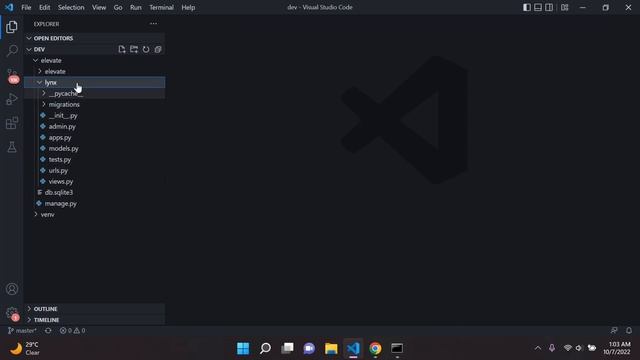Viewport: 640px width, 360px height.
Task: Open the Extensions view
Action: pyautogui.click(x=12, y=123)
